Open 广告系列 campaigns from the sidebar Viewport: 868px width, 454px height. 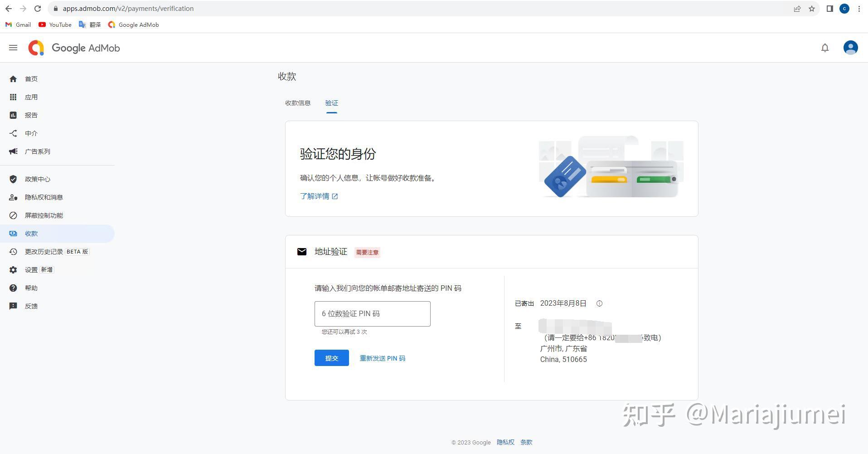[38, 151]
